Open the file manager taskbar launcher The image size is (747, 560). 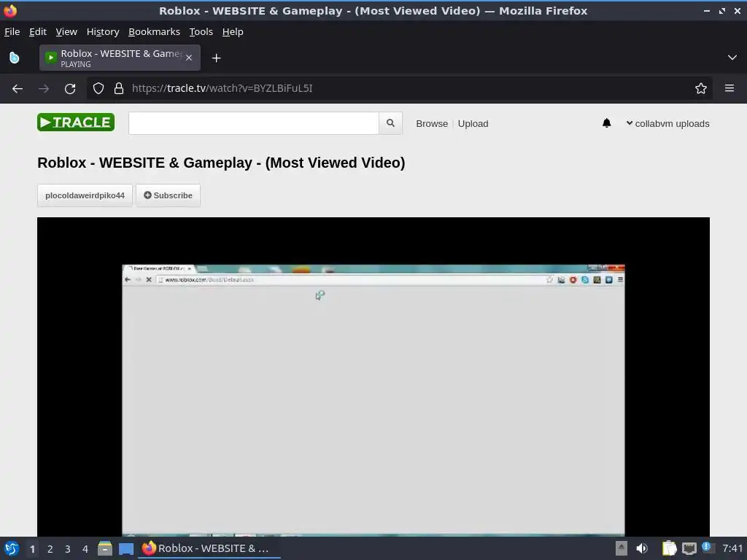point(105,548)
